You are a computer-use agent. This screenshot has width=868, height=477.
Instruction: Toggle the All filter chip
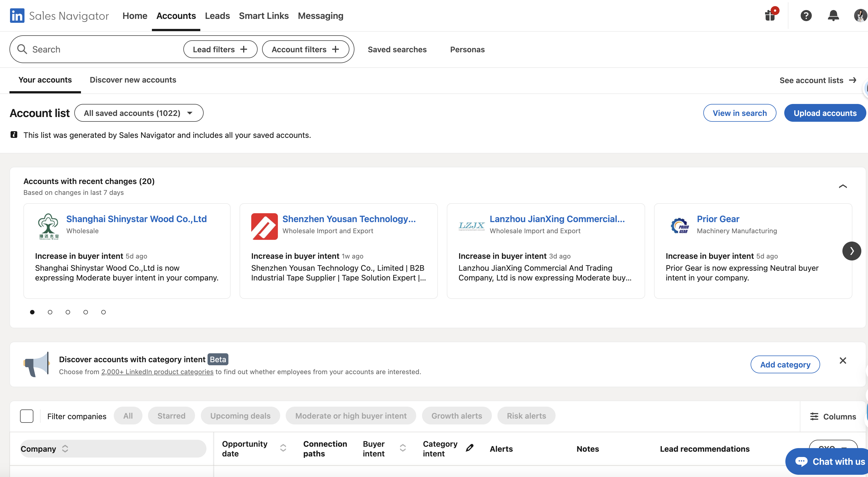click(128, 416)
